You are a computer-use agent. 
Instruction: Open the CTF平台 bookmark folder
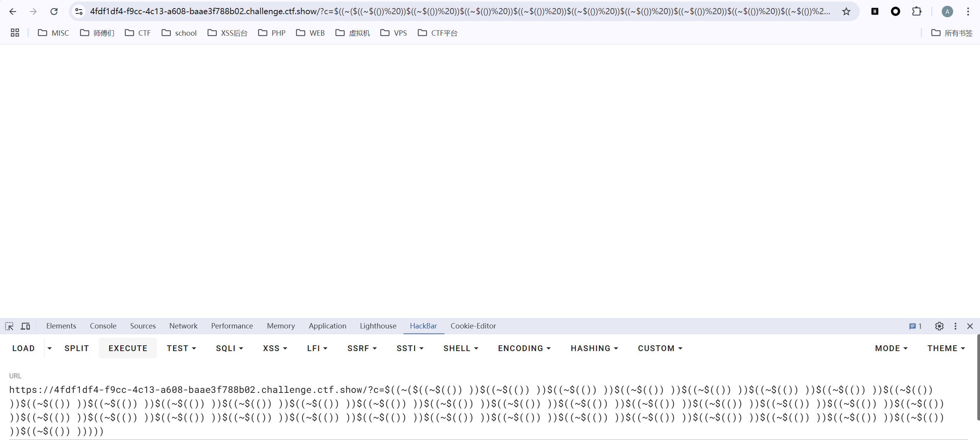(438, 33)
